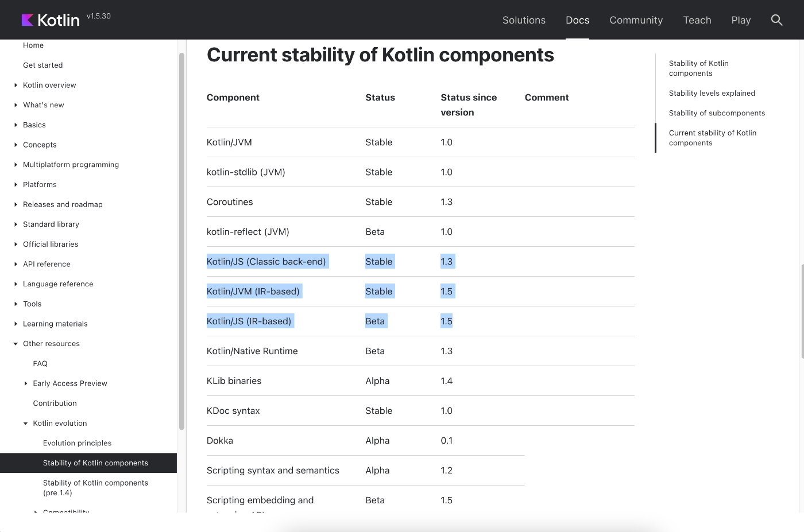Jump to Stability of subcomponents

point(717,113)
